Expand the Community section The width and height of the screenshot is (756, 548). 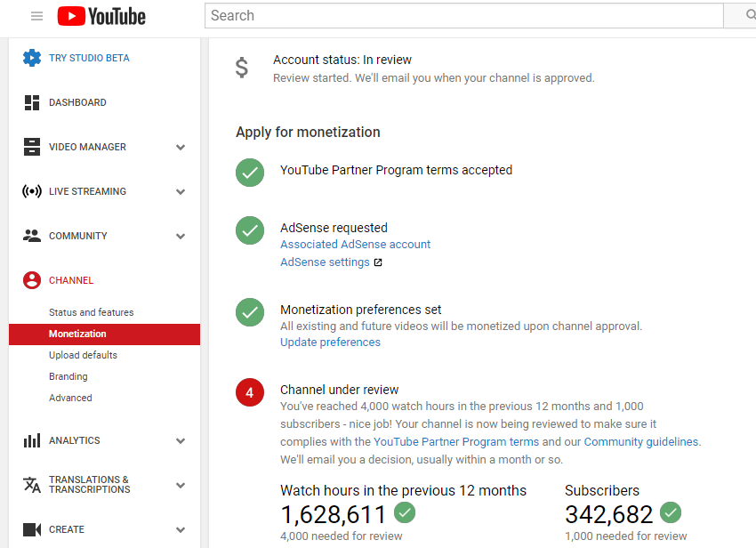[x=181, y=236]
